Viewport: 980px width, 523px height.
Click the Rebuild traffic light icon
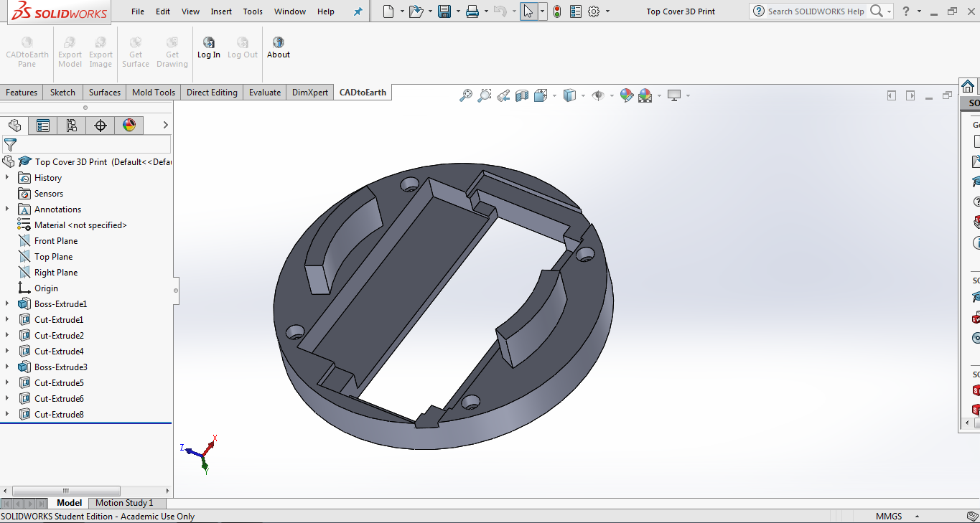click(557, 11)
